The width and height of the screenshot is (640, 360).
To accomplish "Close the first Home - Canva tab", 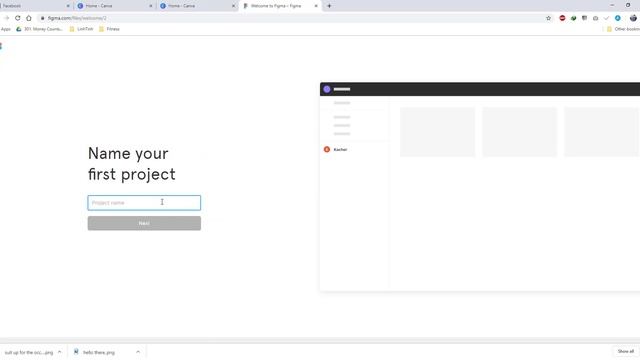I will tap(151, 6).
